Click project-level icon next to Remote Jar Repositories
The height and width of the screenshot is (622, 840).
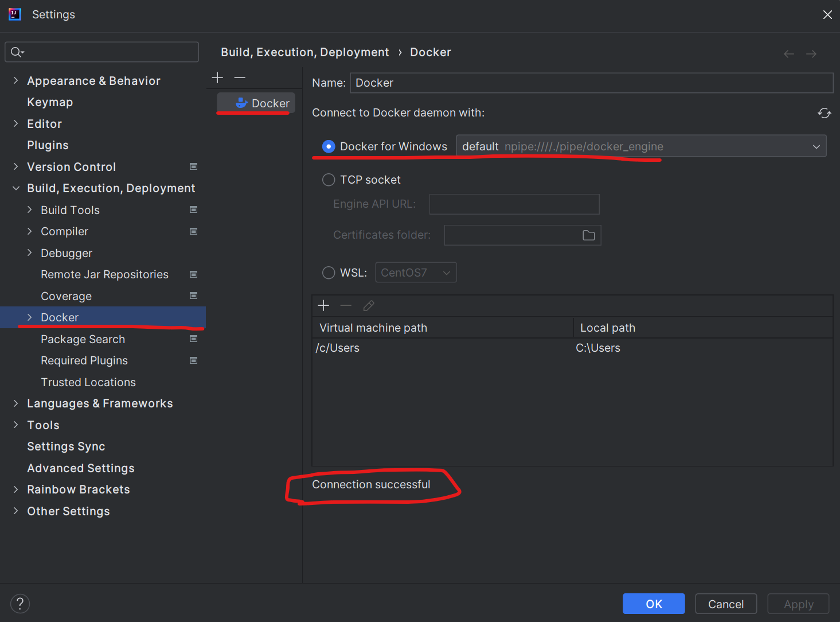coord(194,274)
